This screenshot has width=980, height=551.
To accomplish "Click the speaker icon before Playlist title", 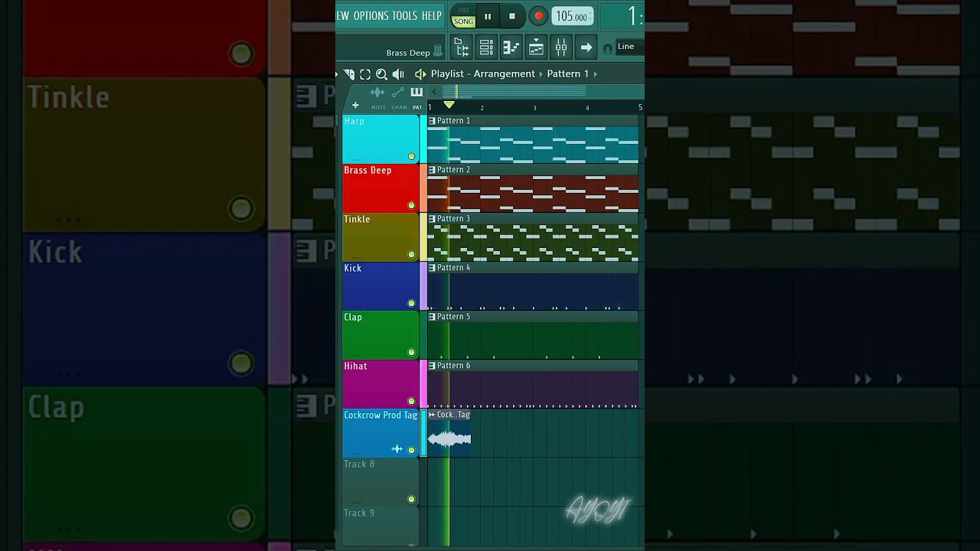I will pos(420,74).
